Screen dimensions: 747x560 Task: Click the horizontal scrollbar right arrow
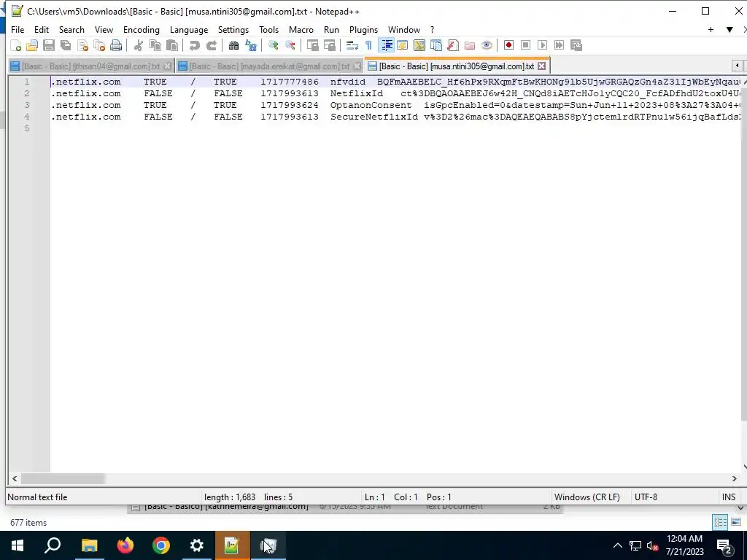[x=734, y=478]
